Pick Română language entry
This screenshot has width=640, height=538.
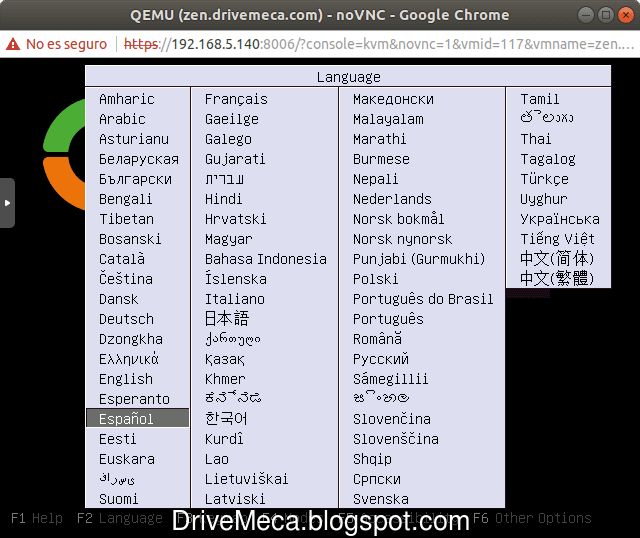pyautogui.click(x=378, y=339)
